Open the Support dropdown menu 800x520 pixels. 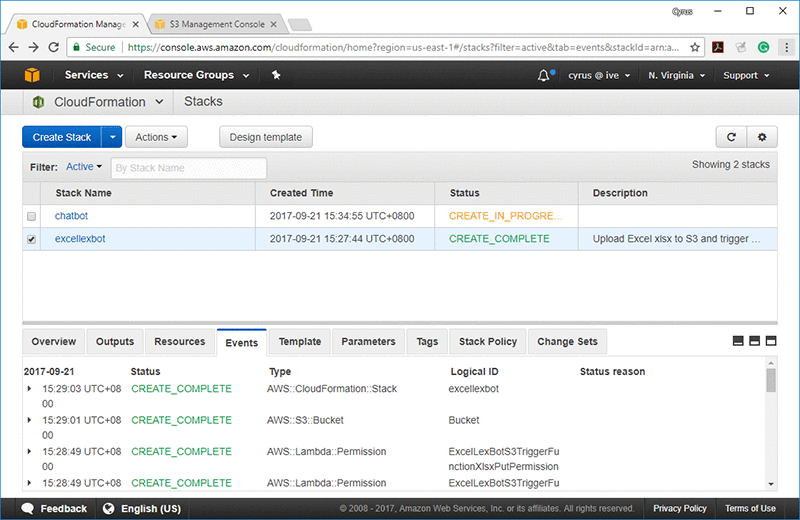click(x=746, y=76)
